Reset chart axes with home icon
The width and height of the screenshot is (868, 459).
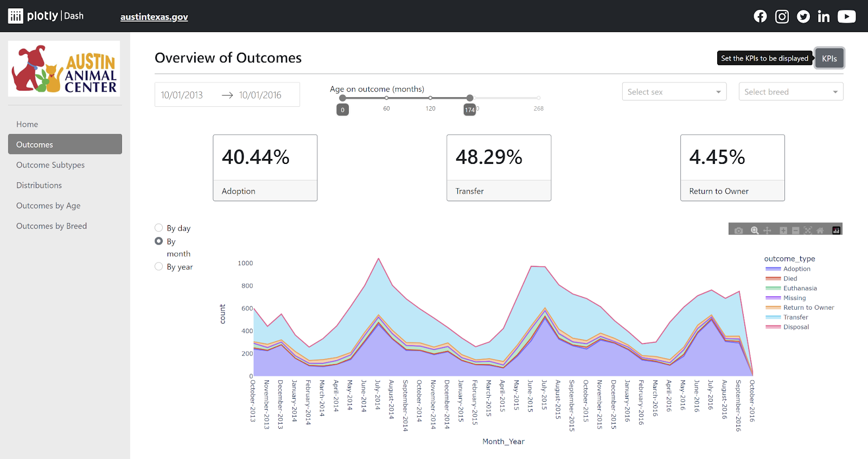tap(820, 231)
